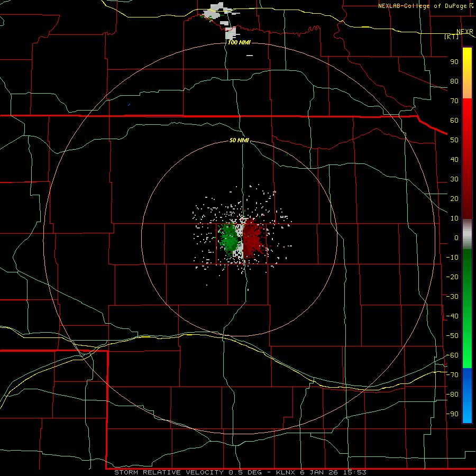Click the bright red color bar segment
This screenshot has height=476, width=476.
[467, 122]
